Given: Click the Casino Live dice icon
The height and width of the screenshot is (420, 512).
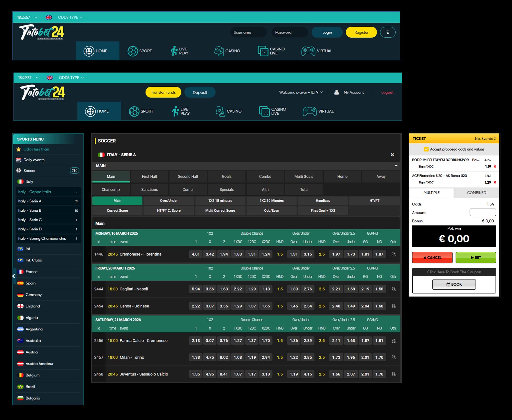Looking at the screenshot, I should (263, 51).
